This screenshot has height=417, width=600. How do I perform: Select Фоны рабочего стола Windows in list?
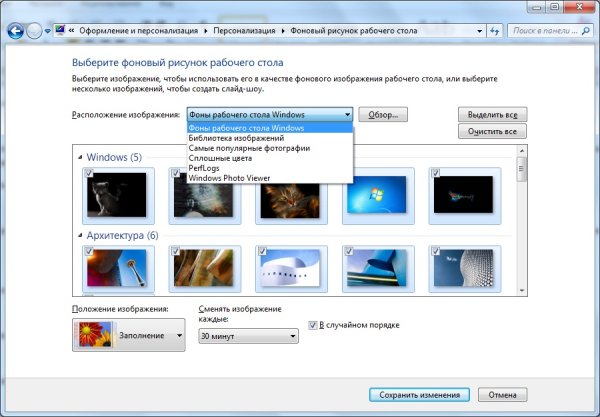point(270,128)
